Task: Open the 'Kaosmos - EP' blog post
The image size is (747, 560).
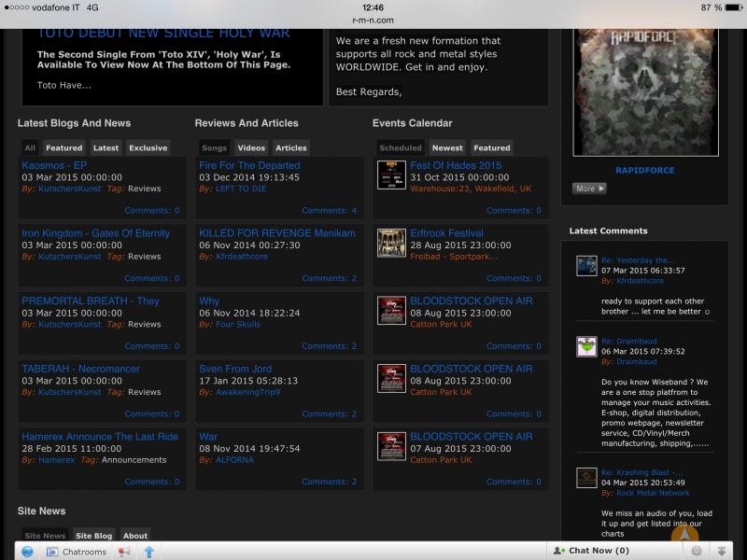Action: pyautogui.click(x=55, y=165)
